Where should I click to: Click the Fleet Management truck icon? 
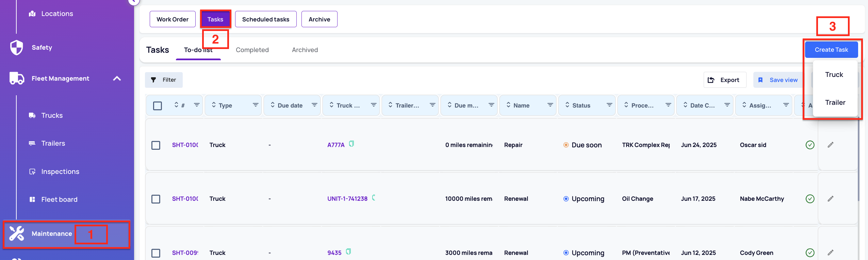tap(17, 78)
